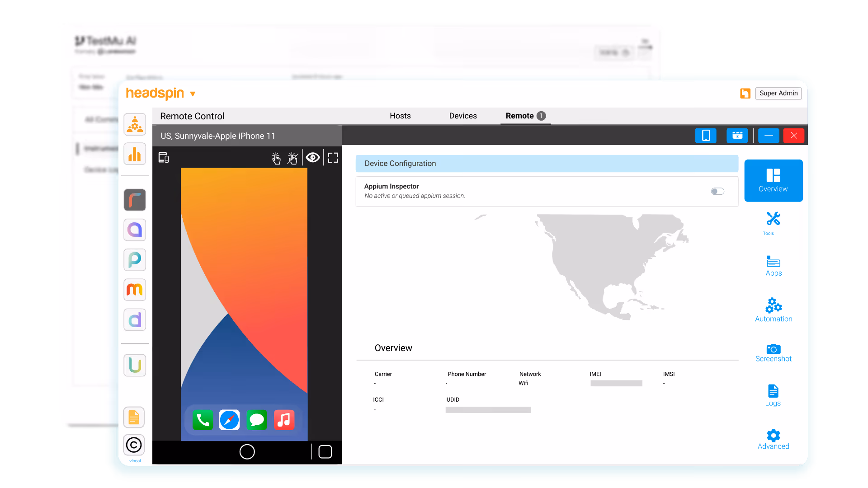Open the Apps panel
Screen dimensions: 868x488
click(x=774, y=266)
